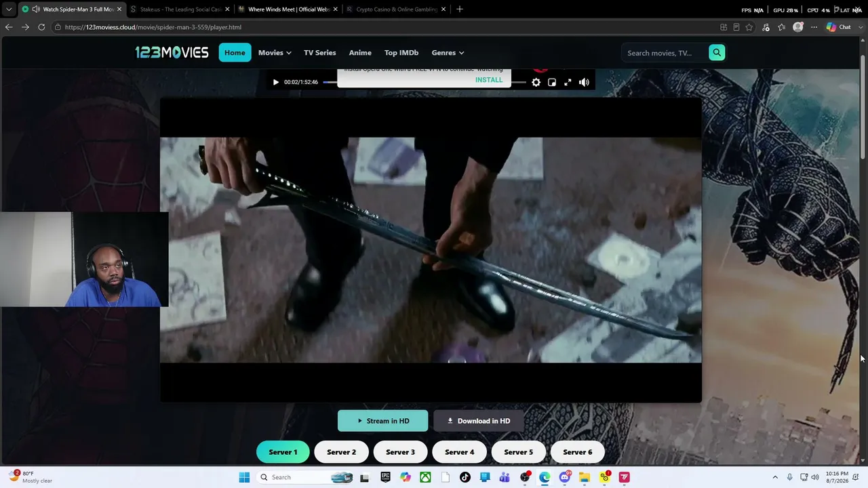Screen dimensions: 868x488
Task: Reload the current page
Action: 41,27
